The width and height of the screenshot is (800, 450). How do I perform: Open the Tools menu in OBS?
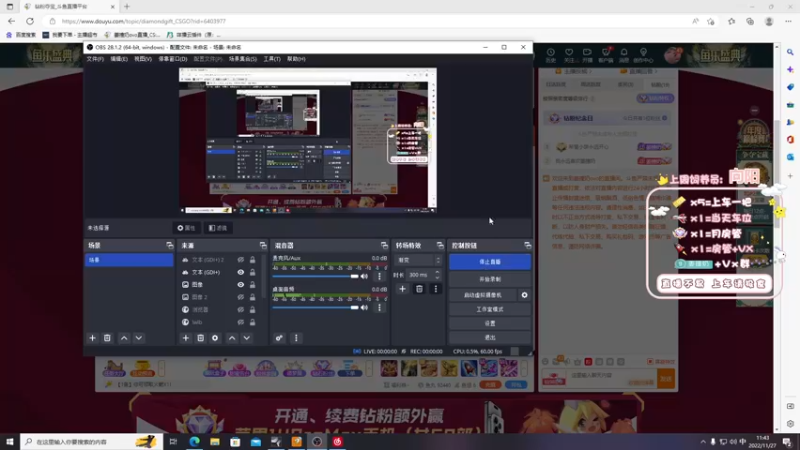coord(272,59)
